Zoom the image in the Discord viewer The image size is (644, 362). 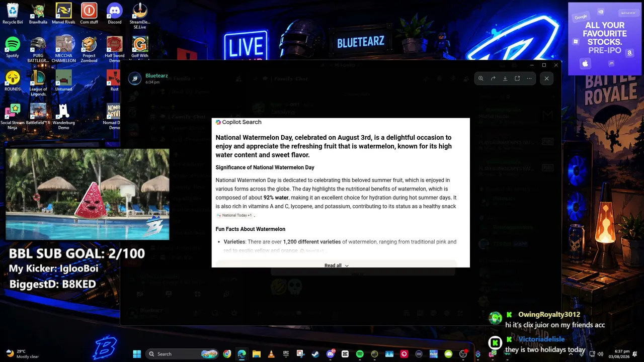point(481,78)
